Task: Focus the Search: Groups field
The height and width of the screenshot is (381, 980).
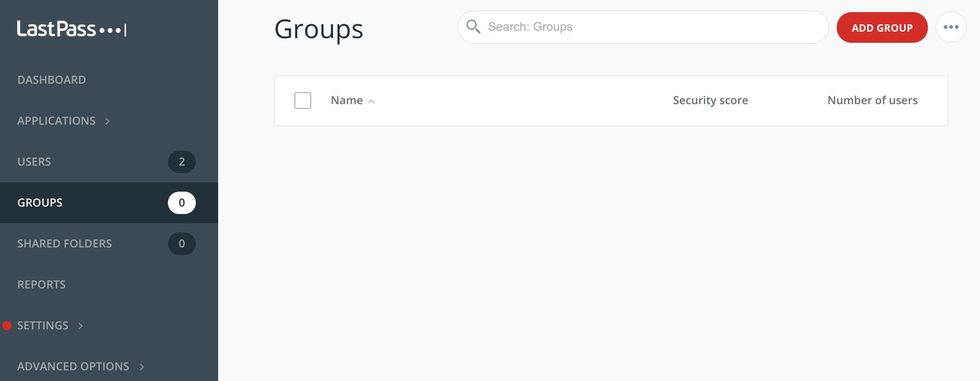Action: point(643,27)
